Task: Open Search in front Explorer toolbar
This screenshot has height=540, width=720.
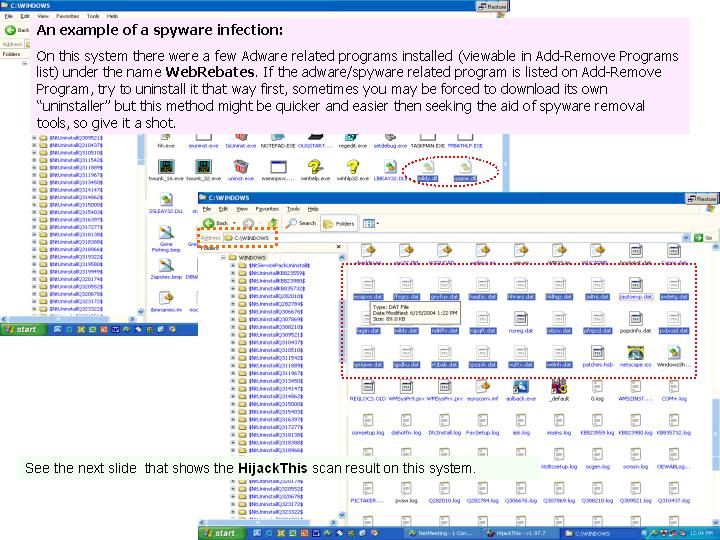Action: [x=301, y=223]
